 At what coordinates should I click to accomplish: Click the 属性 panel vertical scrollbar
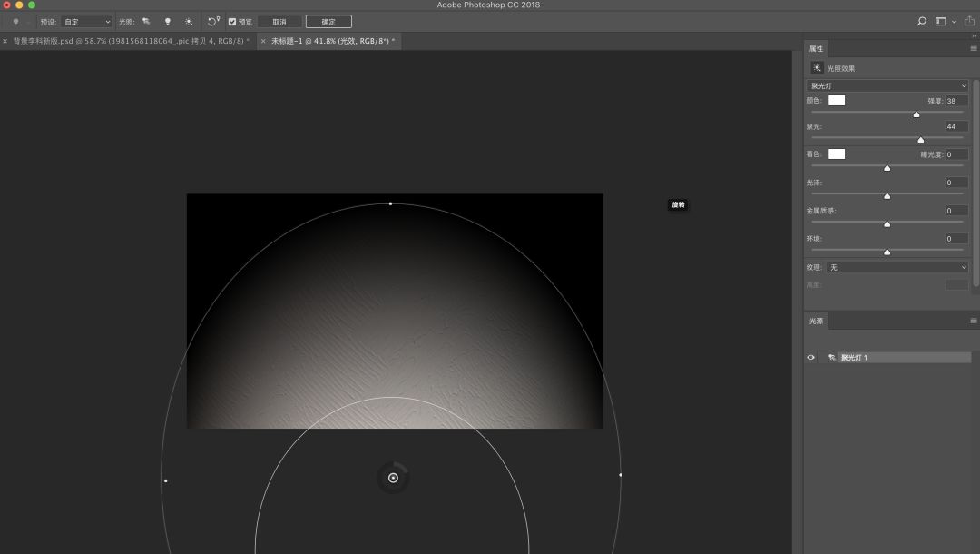(x=975, y=184)
